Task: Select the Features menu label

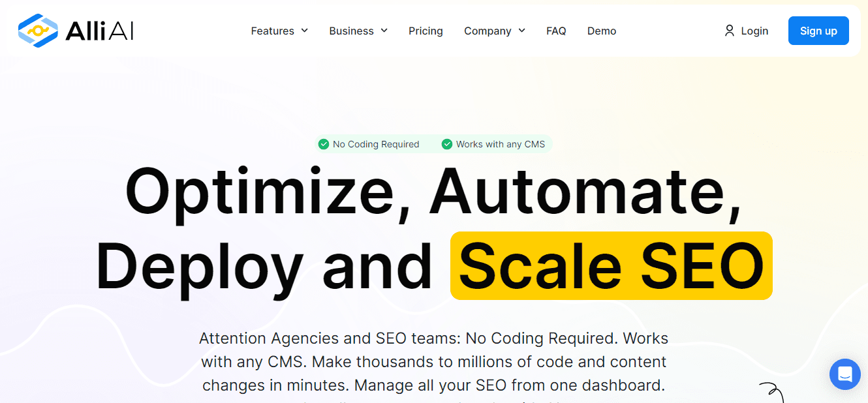Action: click(x=272, y=31)
